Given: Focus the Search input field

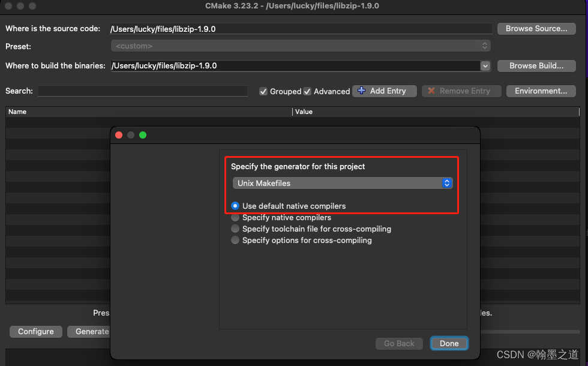Looking at the screenshot, I should click(x=143, y=91).
